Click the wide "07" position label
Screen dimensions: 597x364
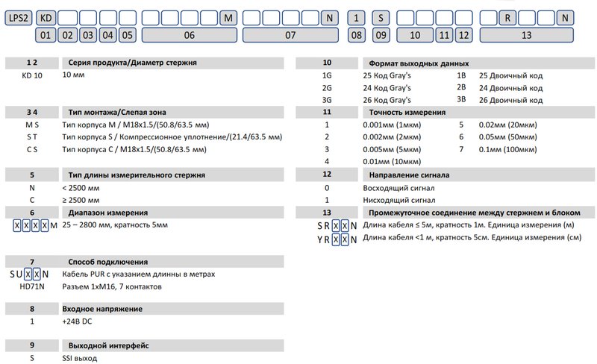pyautogui.click(x=290, y=35)
